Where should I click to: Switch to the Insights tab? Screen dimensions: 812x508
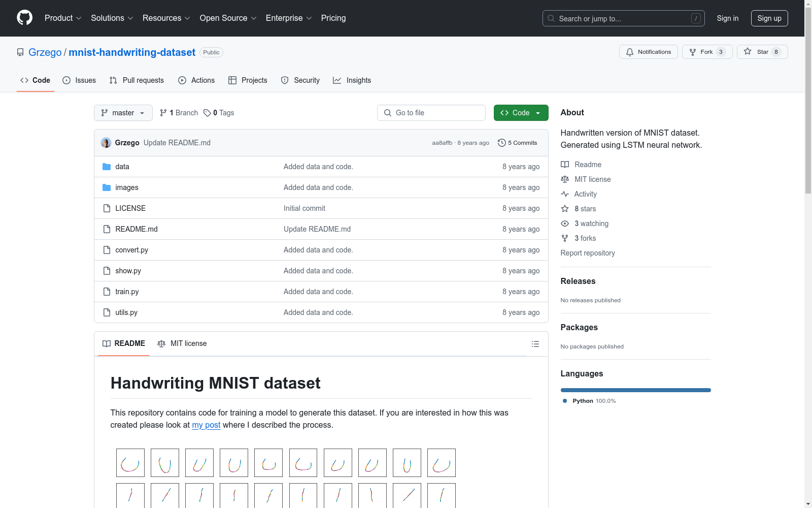click(x=352, y=80)
